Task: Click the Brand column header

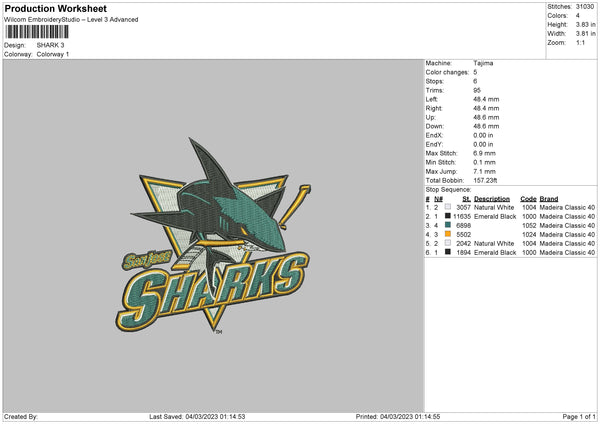Action: [552, 198]
